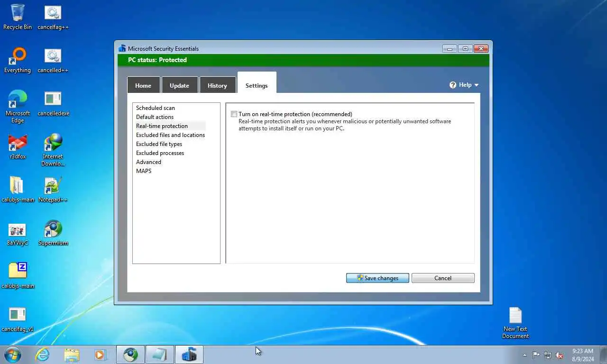
Task: Click the Security Essentials taskbar button
Action: 189,355
